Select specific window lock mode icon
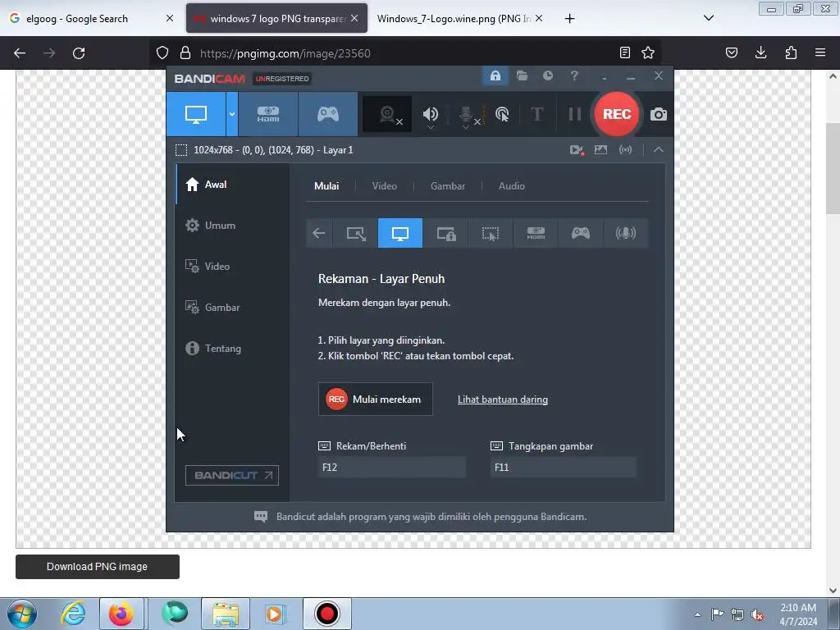 [x=445, y=233]
